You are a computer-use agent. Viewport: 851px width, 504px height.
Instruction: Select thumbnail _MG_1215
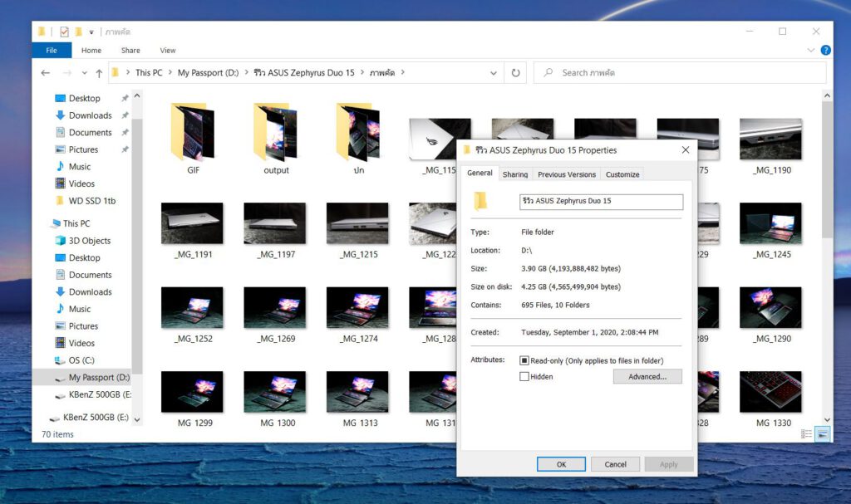pyautogui.click(x=357, y=223)
